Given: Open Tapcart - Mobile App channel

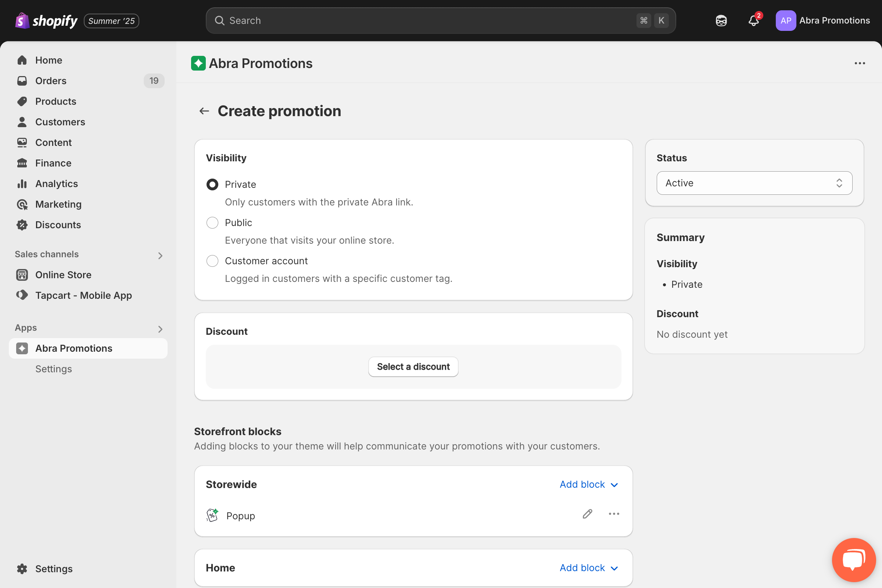Looking at the screenshot, I should (x=88, y=295).
